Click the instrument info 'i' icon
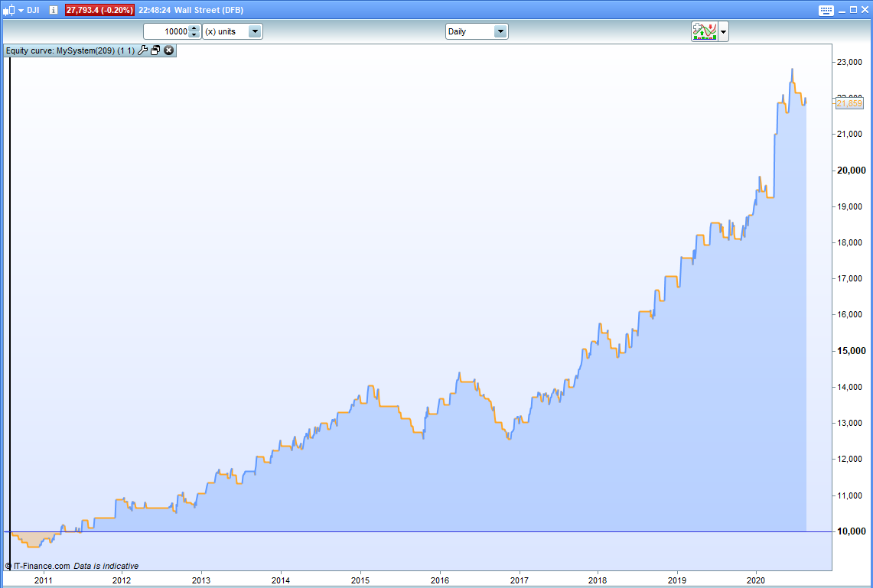Image resolution: width=873 pixels, height=588 pixels. coord(54,10)
